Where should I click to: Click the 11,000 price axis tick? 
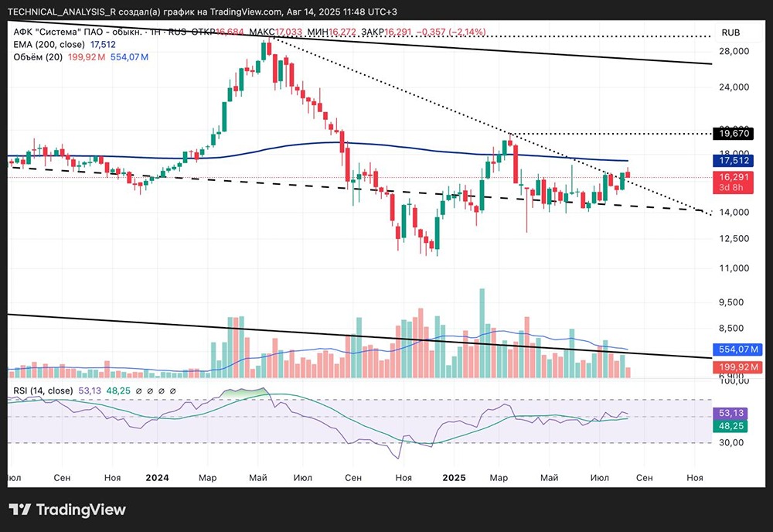(734, 268)
